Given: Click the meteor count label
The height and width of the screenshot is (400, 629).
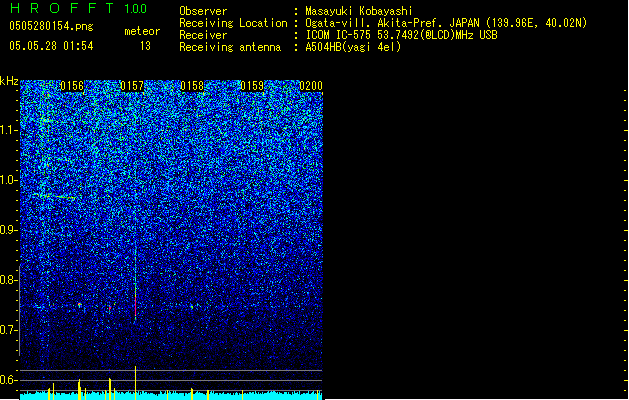Looking at the screenshot, I should pyautogui.click(x=142, y=31).
